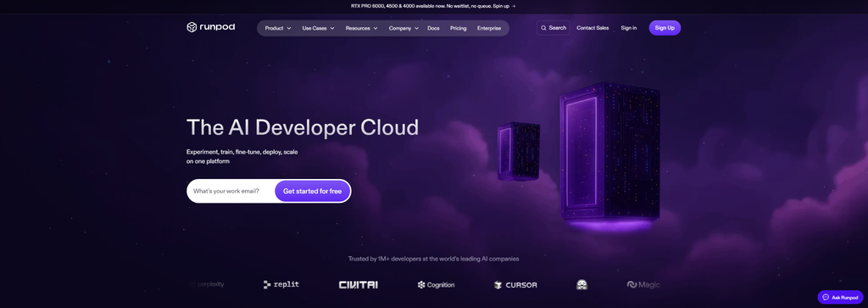Click The AI Developer Cloud headline

303,127
